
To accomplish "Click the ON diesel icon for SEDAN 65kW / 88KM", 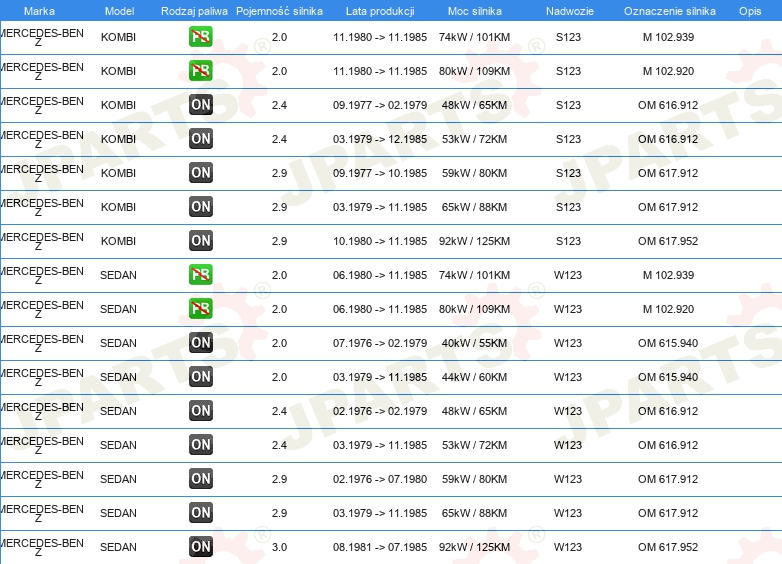I will tap(200, 513).
